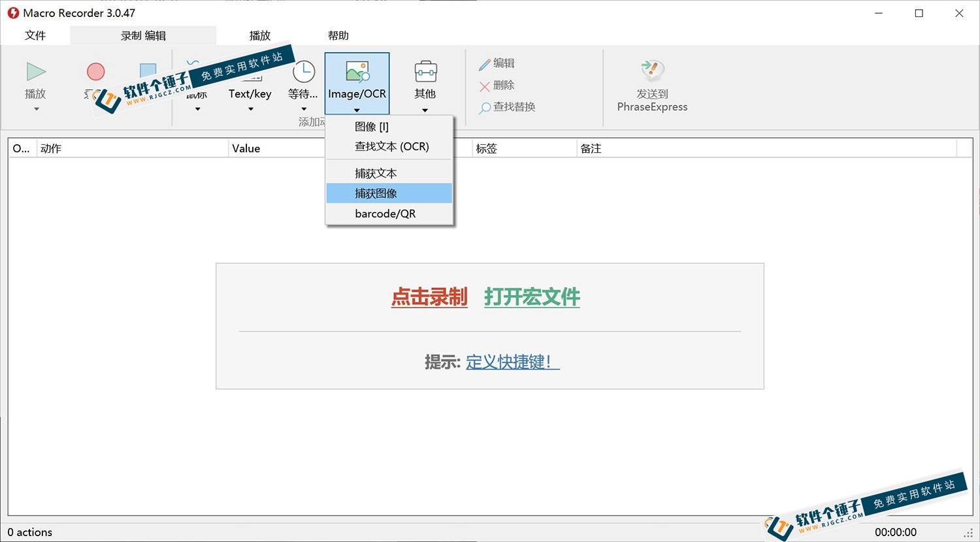Click the Macro Recorder title bar logo
This screenshot has height=542, width=980.
pyautogui.click(x=12, y=13)
